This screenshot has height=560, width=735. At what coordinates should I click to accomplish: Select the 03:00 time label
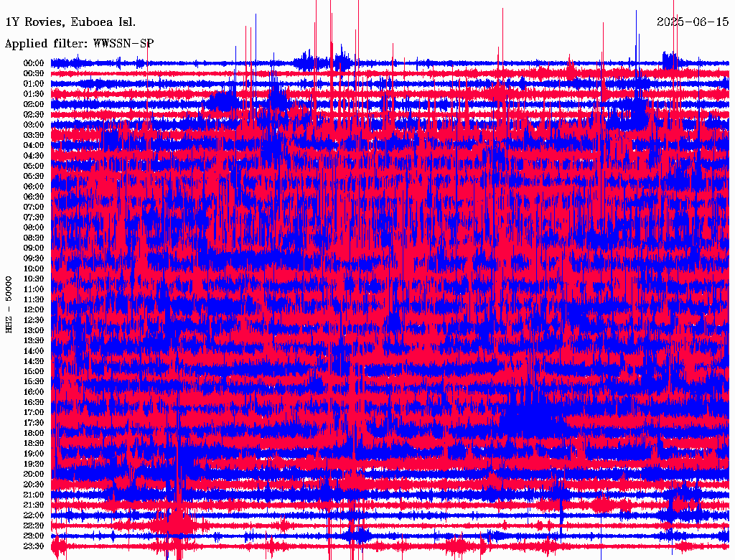click(34, 125)
